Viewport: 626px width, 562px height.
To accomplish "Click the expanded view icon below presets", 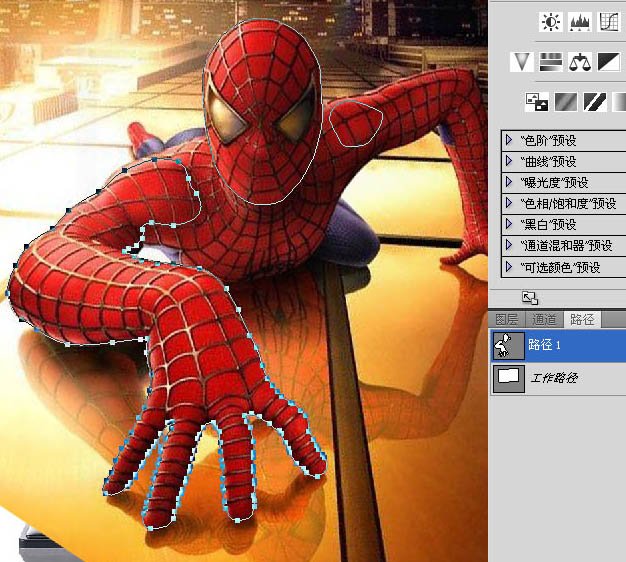I will [x=530, y=297].
